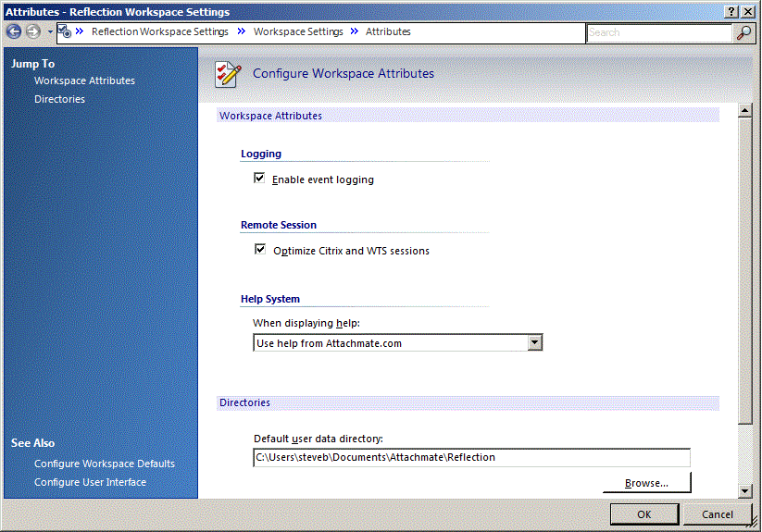Viewport: 762px width, 532px height.
Task: Click the Remote Session section heading
Action: pyautogui.click(x=279, y=225)
